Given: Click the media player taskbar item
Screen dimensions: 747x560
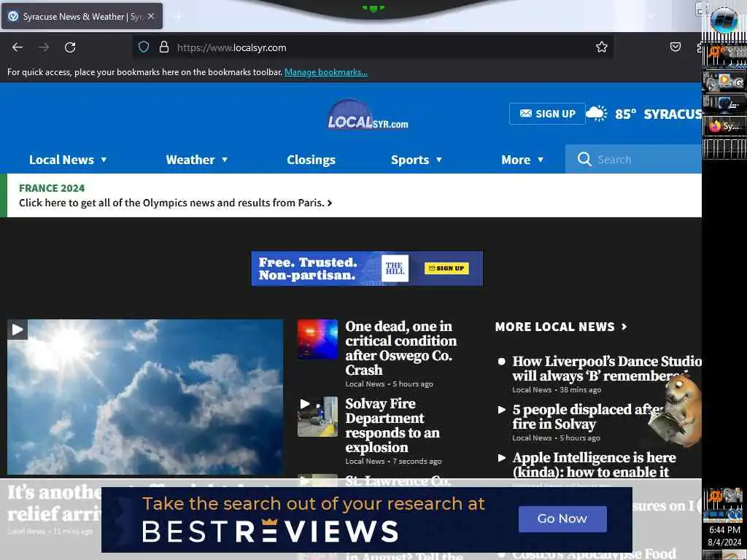Looking at the screenshot, I should [x=724, y=82].
